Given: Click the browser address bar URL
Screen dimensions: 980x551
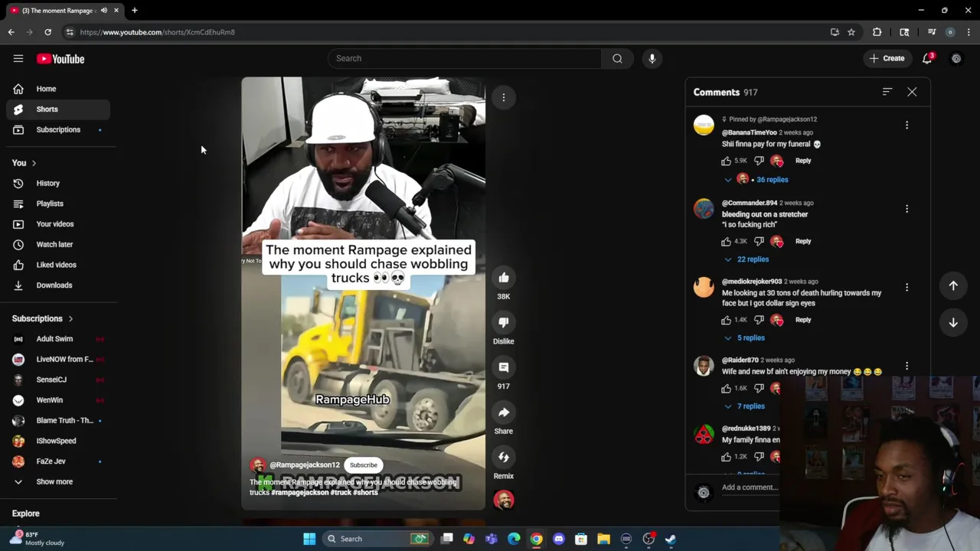Looking at the screenshot, I should pyautogui.click(x=157, y=32).
